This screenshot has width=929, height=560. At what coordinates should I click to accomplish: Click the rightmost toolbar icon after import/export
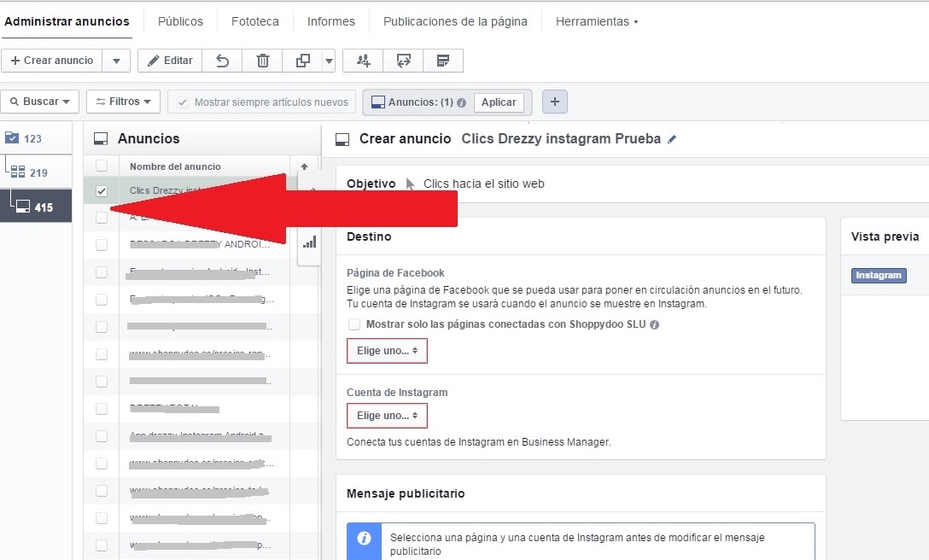pos(442,61)
